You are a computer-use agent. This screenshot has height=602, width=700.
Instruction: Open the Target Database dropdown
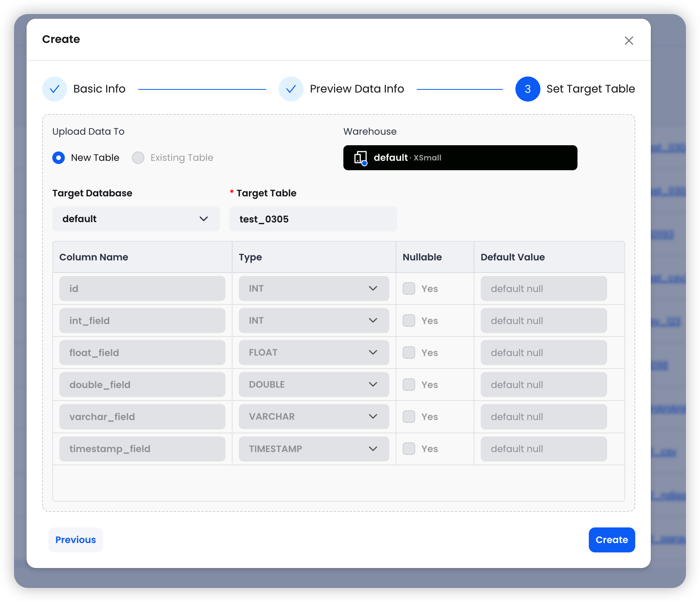(136, 219)
